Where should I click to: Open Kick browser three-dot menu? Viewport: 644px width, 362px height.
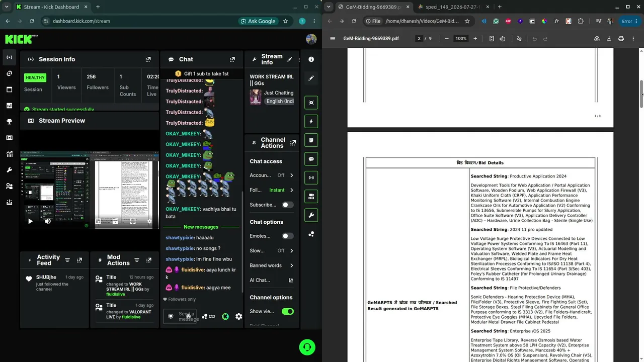[x=314, y=21]
